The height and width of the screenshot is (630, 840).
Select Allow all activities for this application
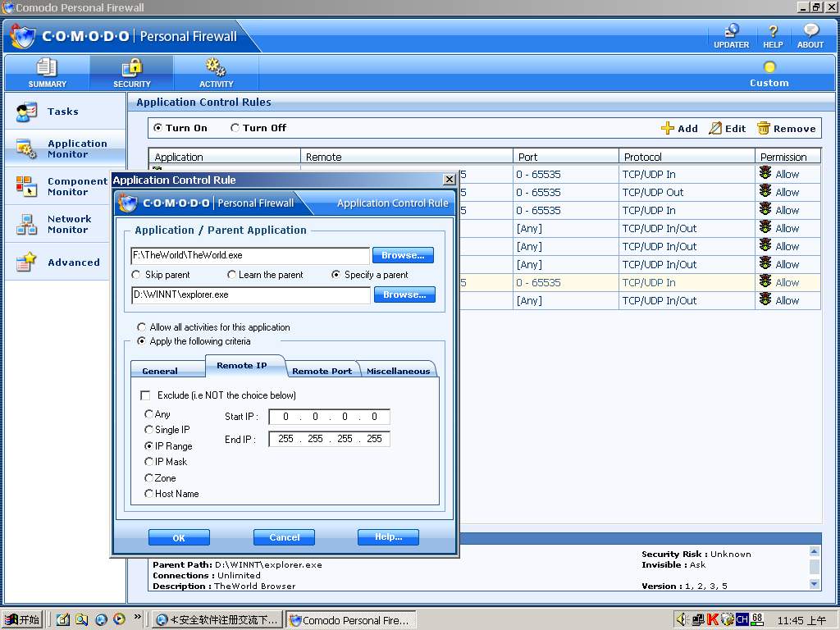point(142,327)
